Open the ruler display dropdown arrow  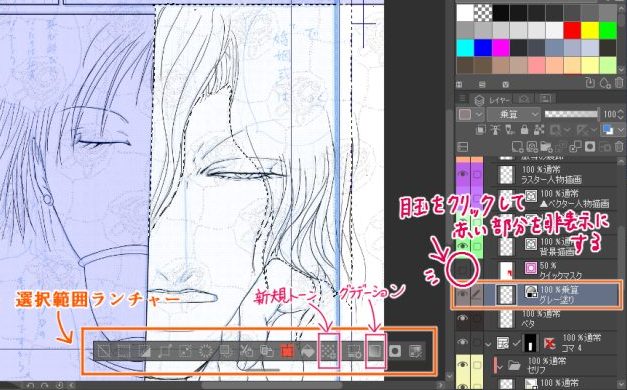[x=594, y=130]
